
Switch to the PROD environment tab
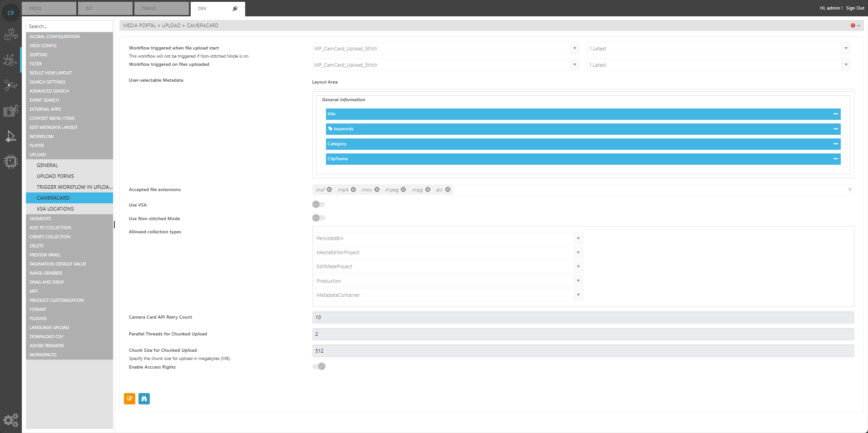49,8
